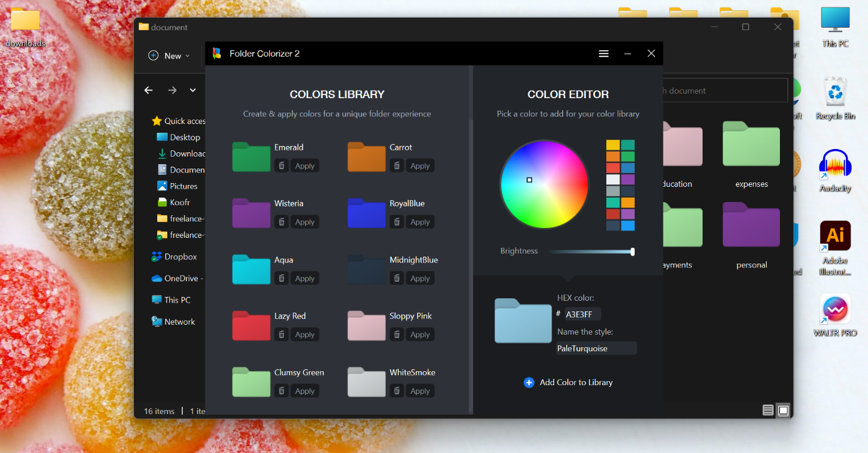Click the Lazy Red folder icon

click(251, 325)
